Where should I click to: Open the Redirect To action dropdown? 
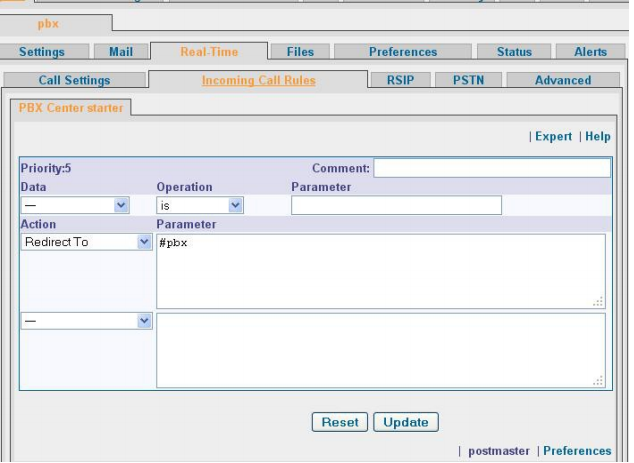[87, 242]
